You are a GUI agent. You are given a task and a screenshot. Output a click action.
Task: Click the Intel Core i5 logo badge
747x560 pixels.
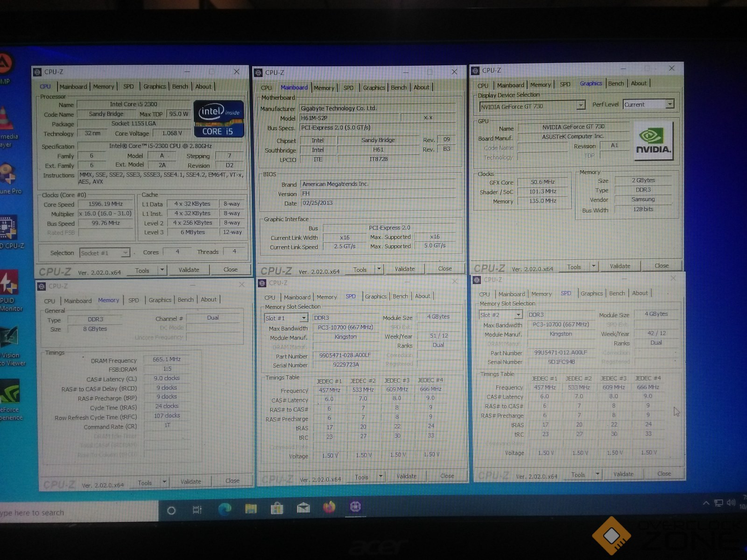(x=219, y=119)
